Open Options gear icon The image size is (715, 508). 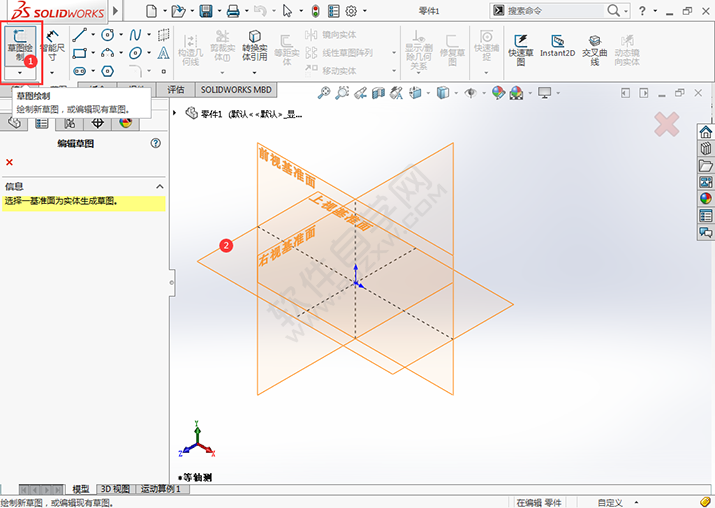(x=351, y=11)
